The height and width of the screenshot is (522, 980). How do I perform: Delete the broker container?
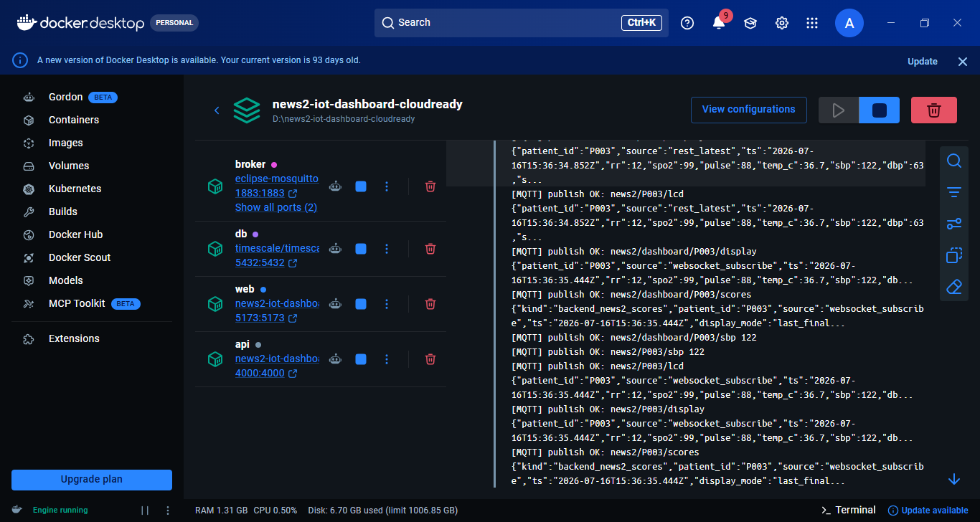[430, 186]
